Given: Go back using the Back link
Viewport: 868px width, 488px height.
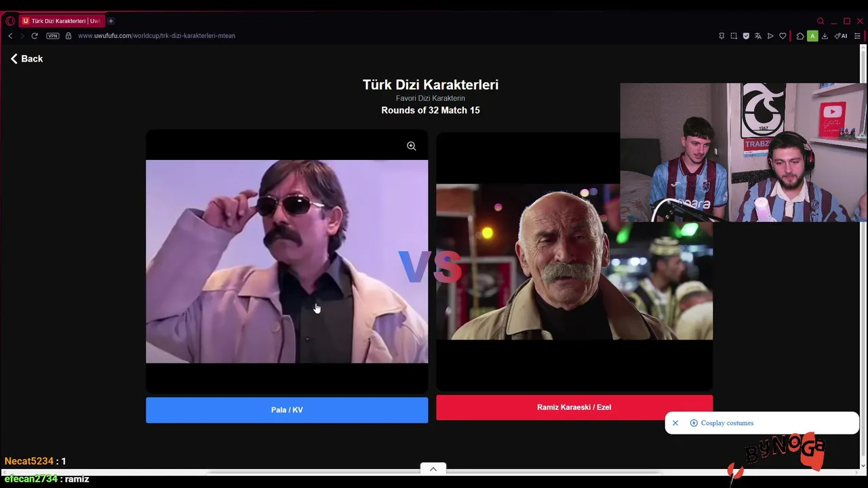Looking at the screenshot, I should tap(26, 59).
